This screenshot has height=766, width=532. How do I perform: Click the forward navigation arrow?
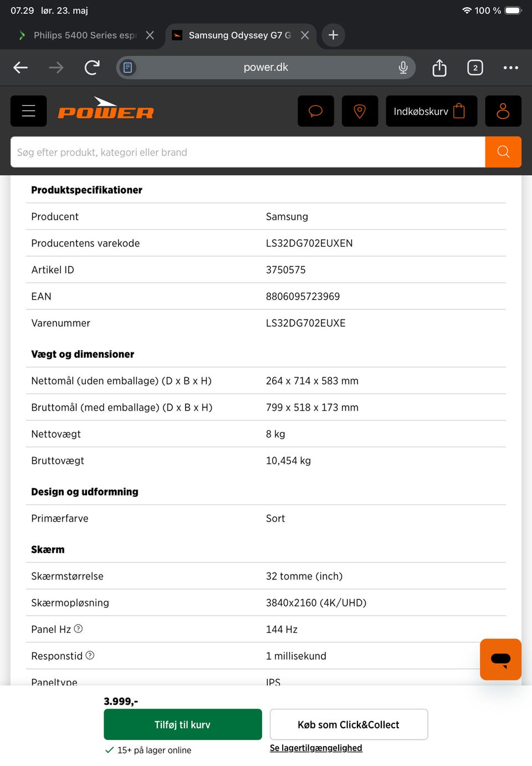(56, 68)
